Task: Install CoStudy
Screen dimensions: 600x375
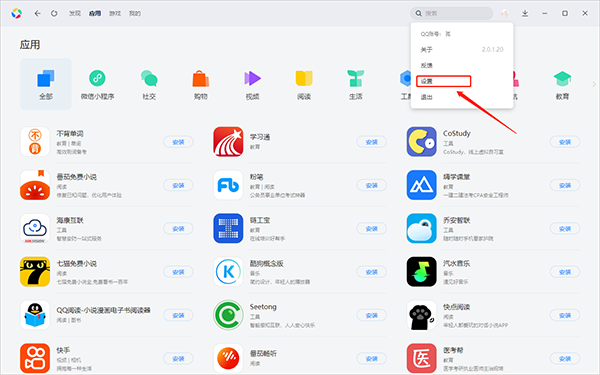Action: (565, 142)
